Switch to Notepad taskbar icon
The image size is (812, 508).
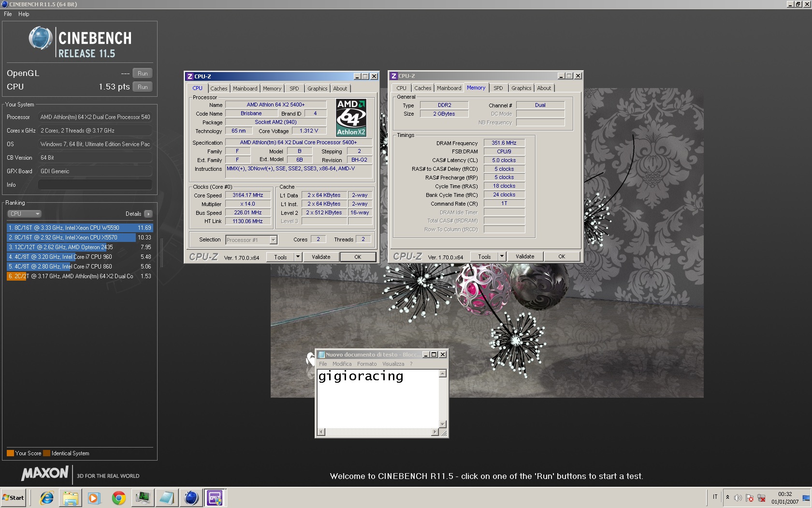pyautogui.click(x=167, y=498)
